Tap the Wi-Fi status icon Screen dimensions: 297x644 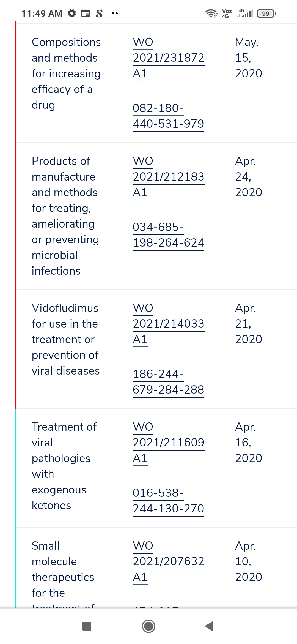[x=211, y=13]
